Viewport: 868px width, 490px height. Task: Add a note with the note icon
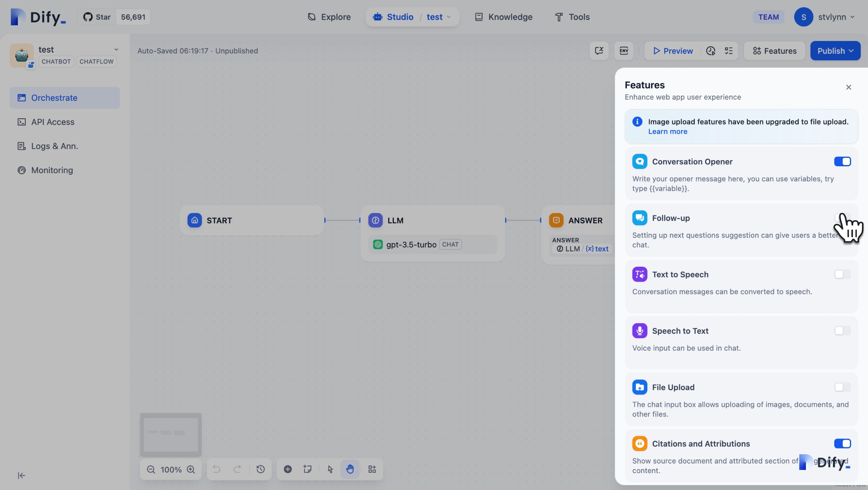[x=308, y=469]
